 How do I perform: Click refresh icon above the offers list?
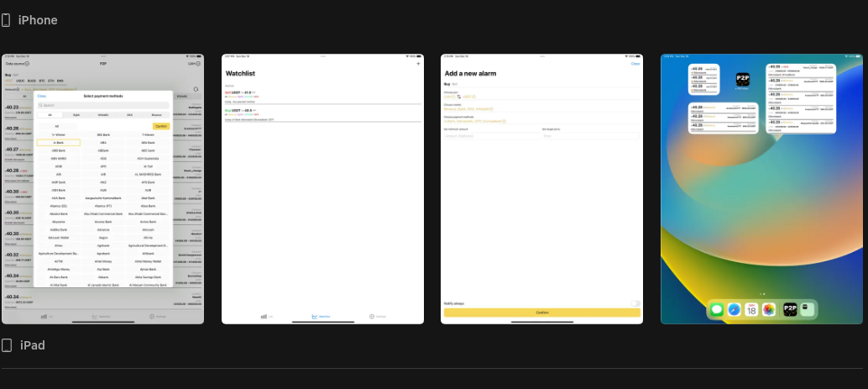(196, 89)
